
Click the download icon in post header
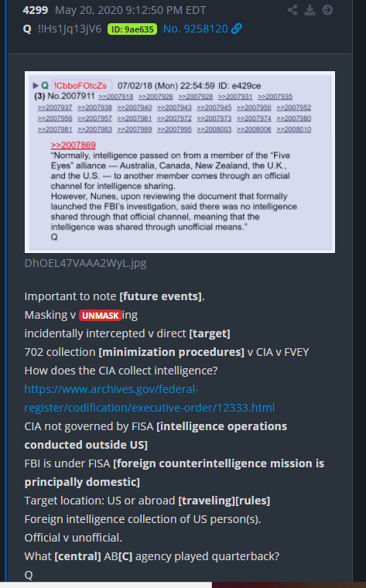coord(310,10)
